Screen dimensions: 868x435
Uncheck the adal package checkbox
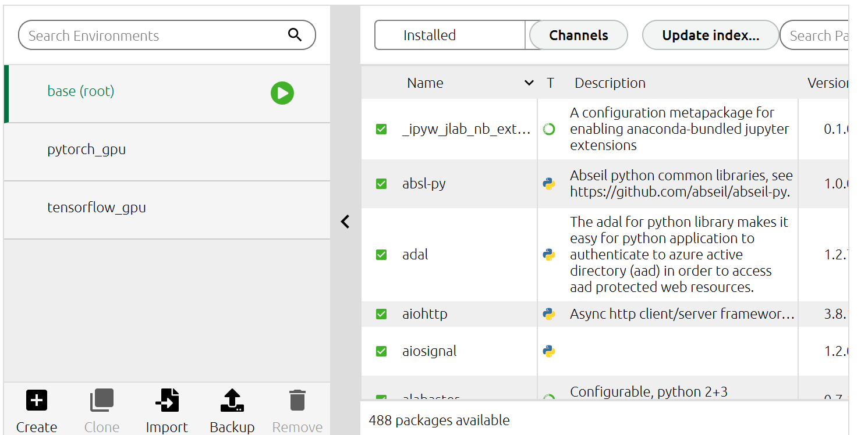pos(381,255)
